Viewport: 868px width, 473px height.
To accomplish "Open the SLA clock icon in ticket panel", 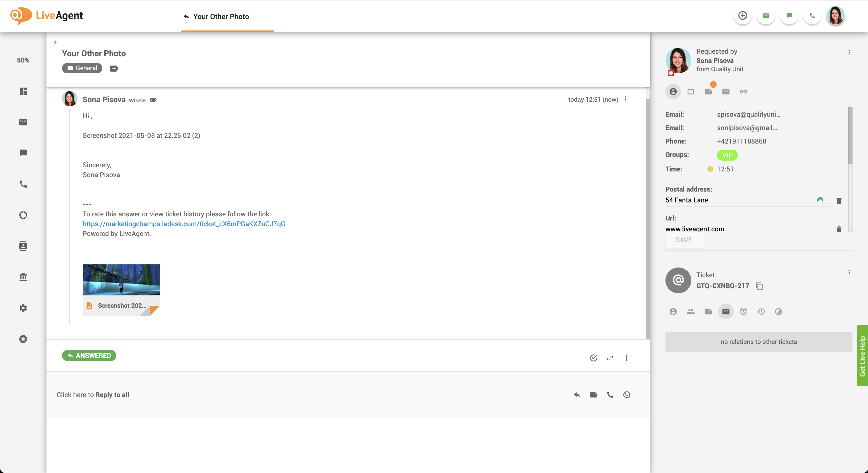I will pos(743,312).
